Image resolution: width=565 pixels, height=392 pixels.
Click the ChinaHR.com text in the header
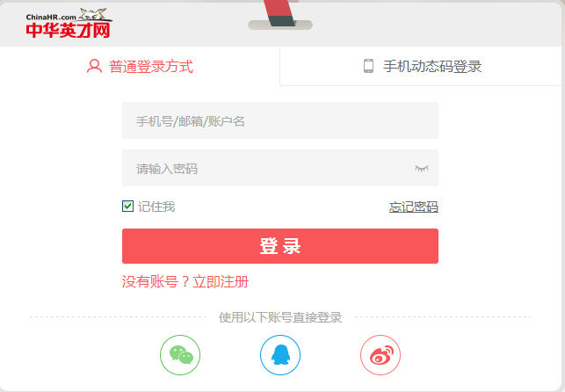point(51,17)
